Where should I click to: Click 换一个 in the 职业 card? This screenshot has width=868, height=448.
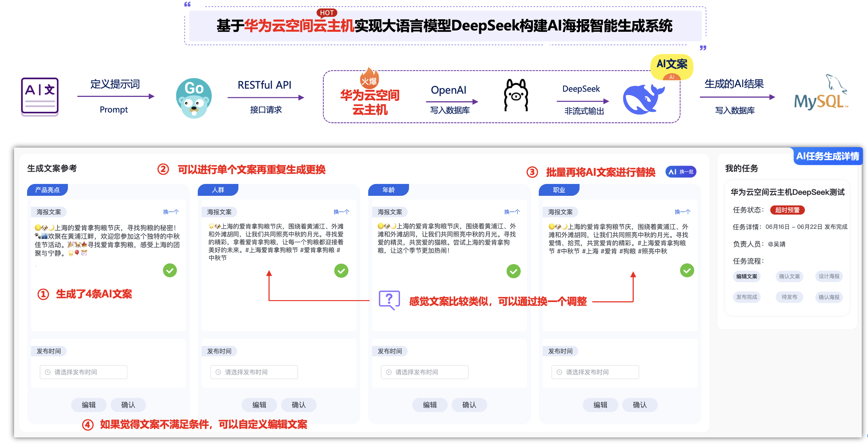click(683, 212)
